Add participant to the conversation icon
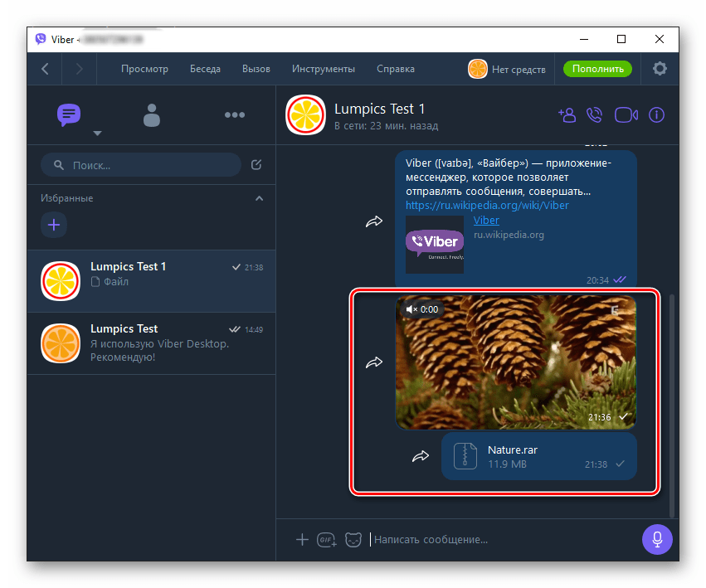This screenshot has width=706, height=588. click(x=567, y=115)
